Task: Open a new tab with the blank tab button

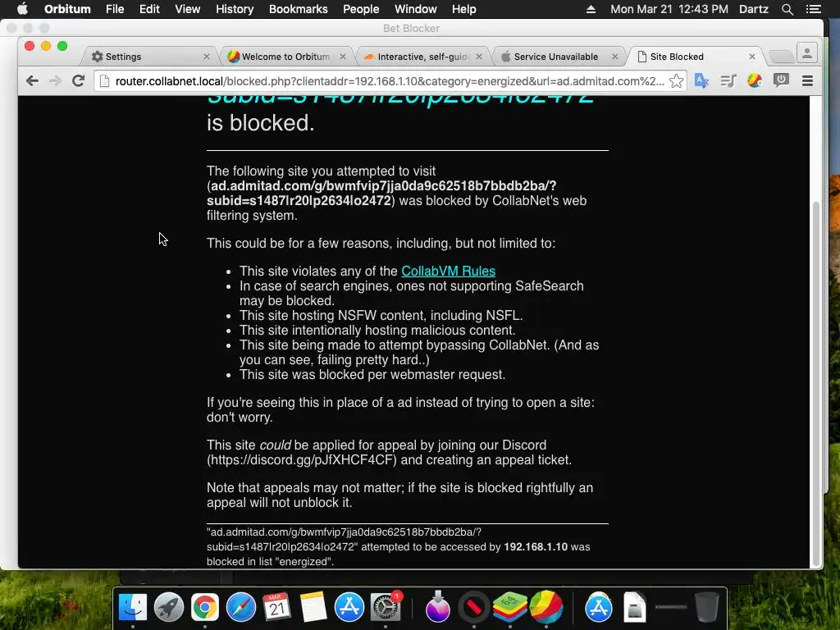Action: (x=781, y=57)
